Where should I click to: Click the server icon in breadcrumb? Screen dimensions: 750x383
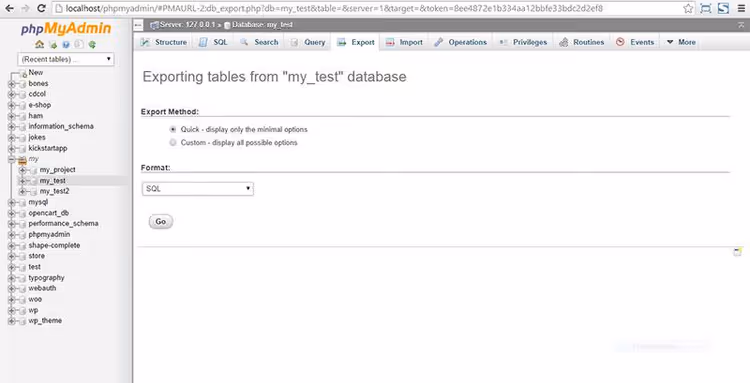click(154, 25)
